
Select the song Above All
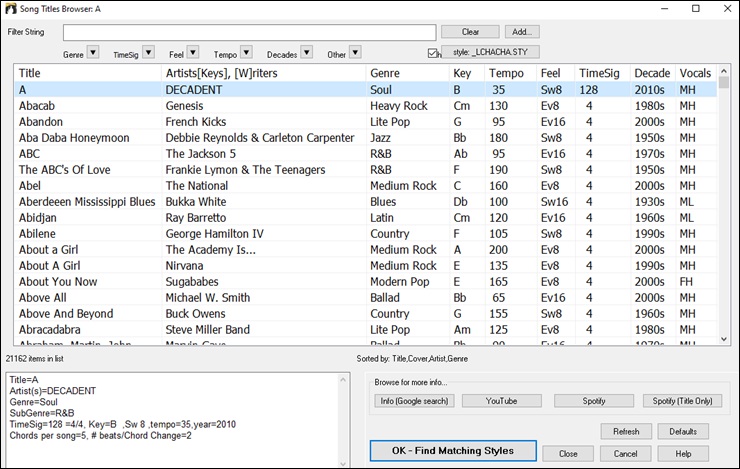click(366, 298)
